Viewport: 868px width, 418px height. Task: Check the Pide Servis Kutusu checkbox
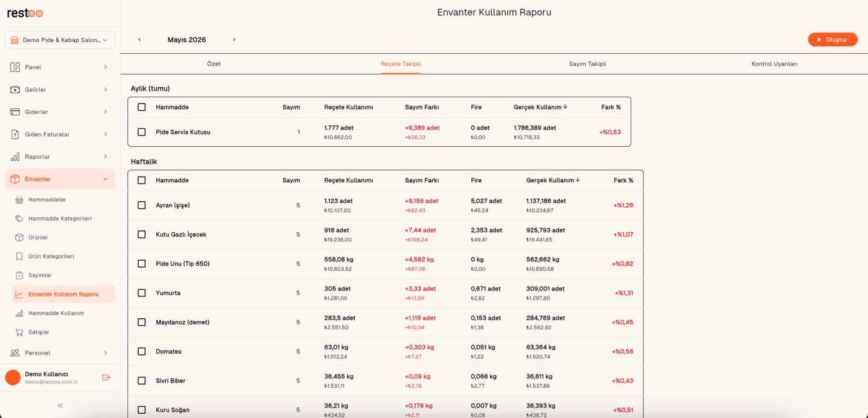click(141, 132)
